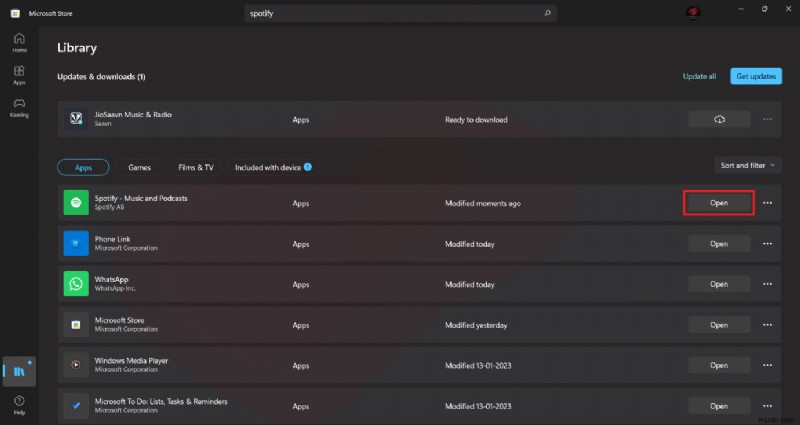Viewport: 800px width, 425px height.
Task: Click Microsoft To Do: Lists, Tasks & Reminders
Action: point(161,402)
